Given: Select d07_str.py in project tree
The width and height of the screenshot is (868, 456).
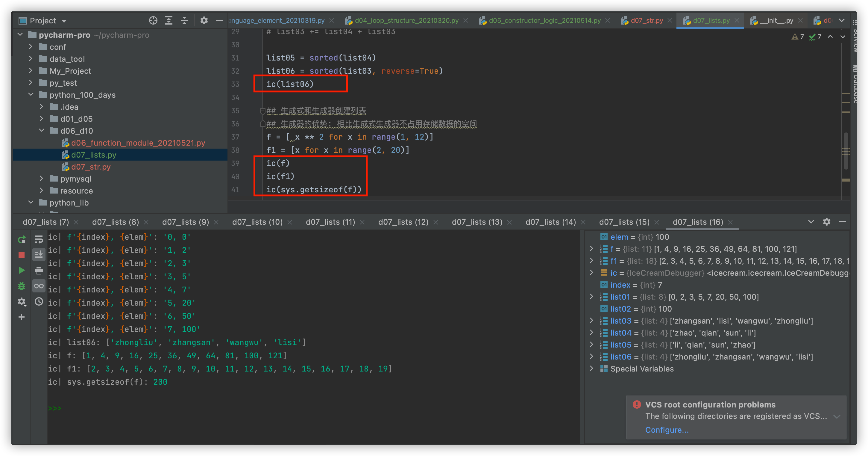Looking at the screenshot, I should (x=91, y=167).
